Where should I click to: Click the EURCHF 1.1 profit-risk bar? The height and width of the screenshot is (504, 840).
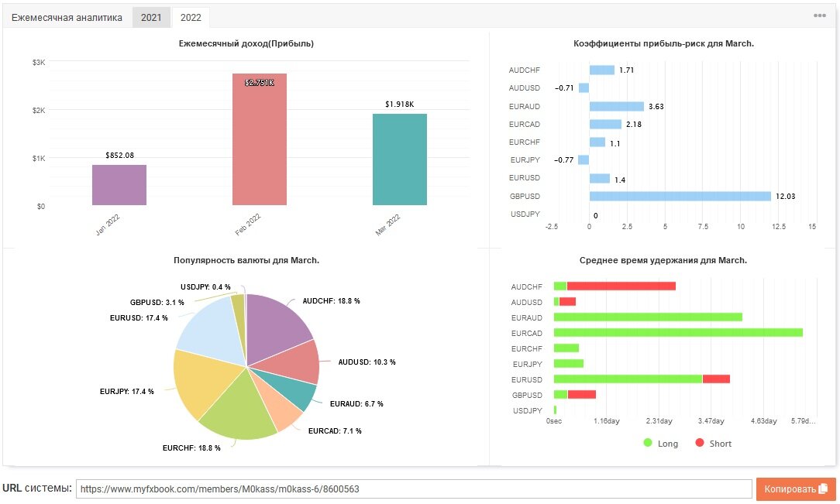pos(597,142)
